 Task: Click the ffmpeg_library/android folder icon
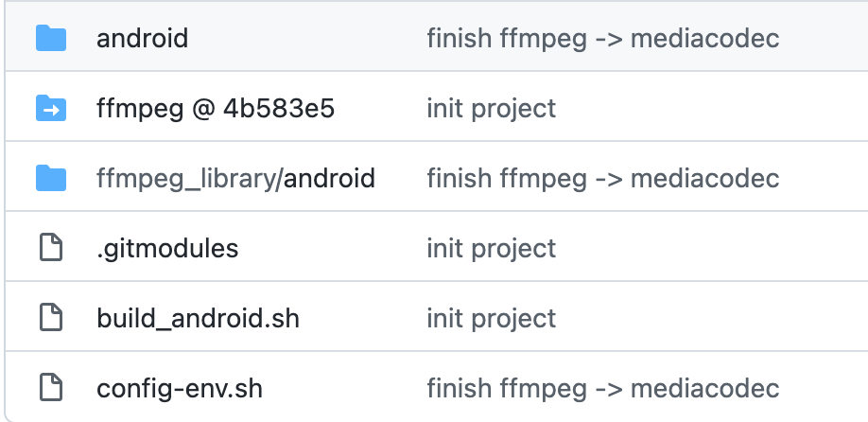pos(51,178)
